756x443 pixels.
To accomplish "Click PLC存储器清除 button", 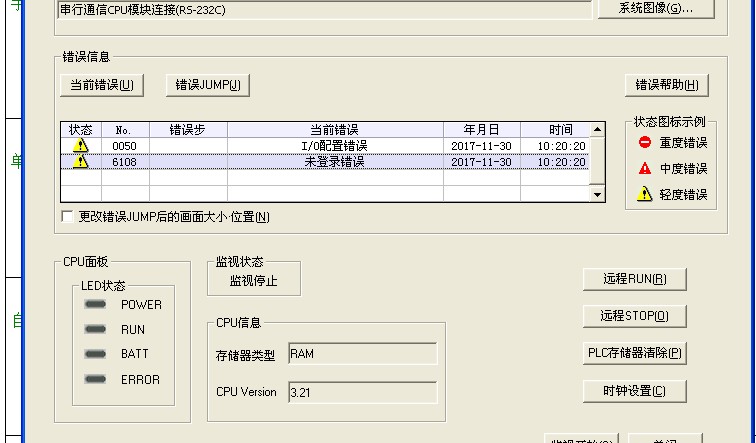I will [x=634, y=353].
